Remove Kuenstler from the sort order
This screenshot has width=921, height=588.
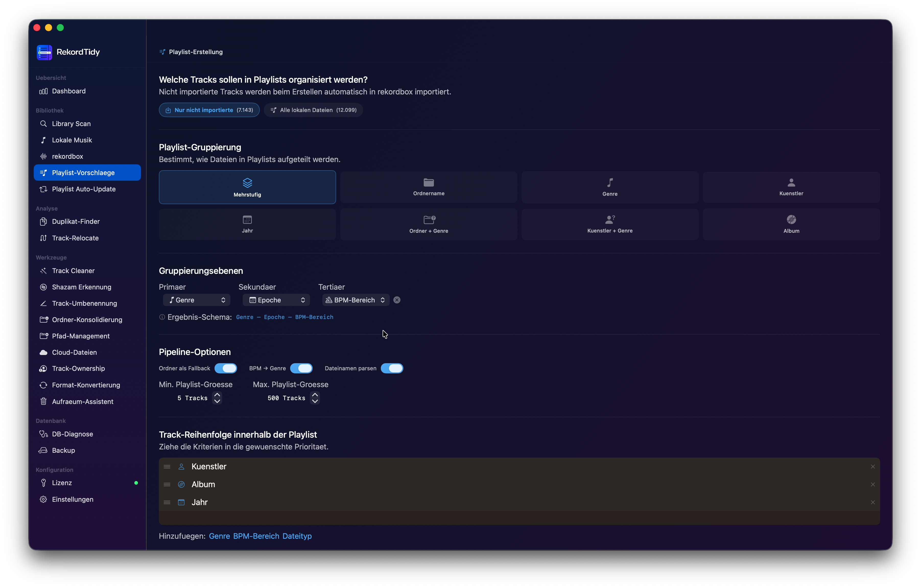click(x=873, y=467)
